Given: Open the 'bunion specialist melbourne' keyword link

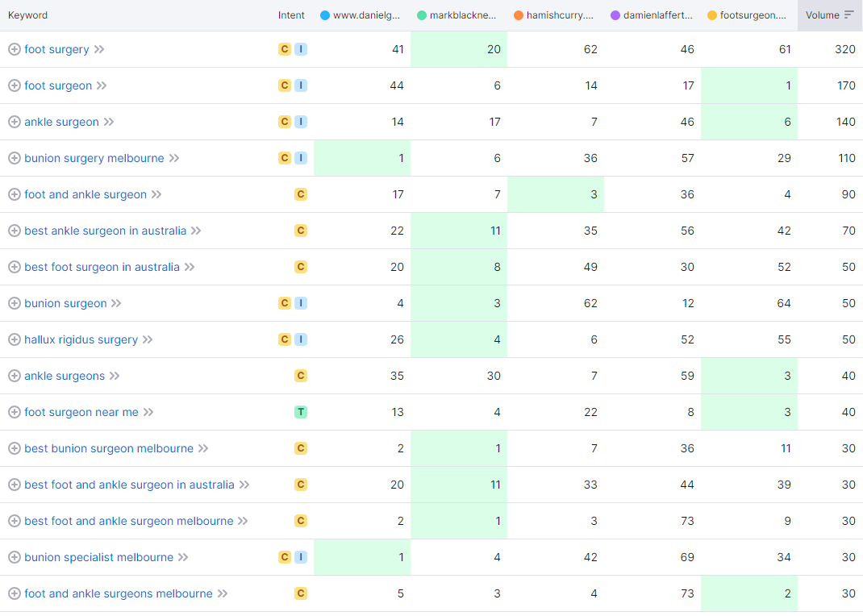Looking at the screenshot, I should tap(98, 557).
